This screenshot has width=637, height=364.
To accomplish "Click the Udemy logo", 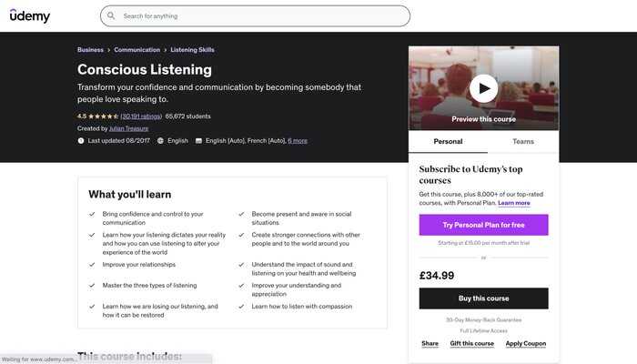I will point(30,15).
